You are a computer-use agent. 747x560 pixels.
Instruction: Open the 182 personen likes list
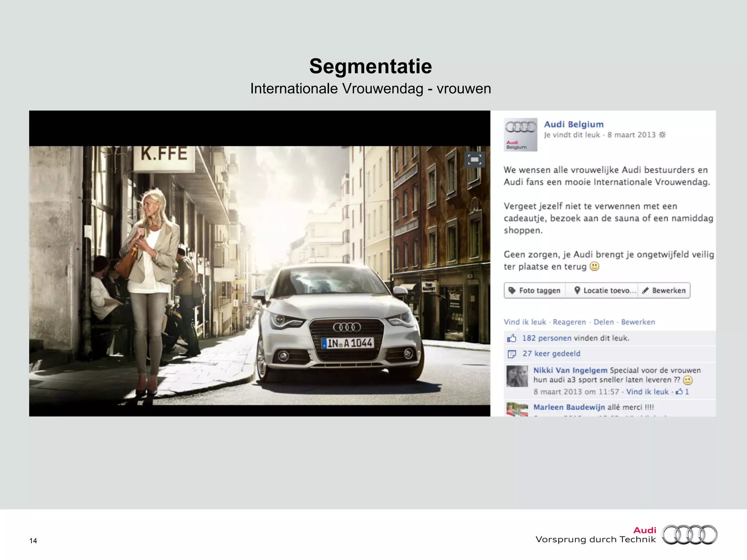(x=546, y=338)
